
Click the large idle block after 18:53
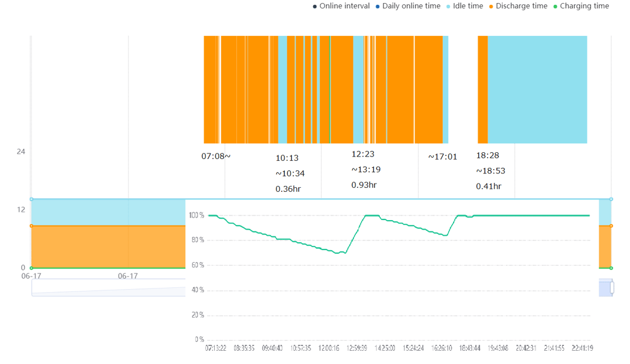(x=537, y=90)
